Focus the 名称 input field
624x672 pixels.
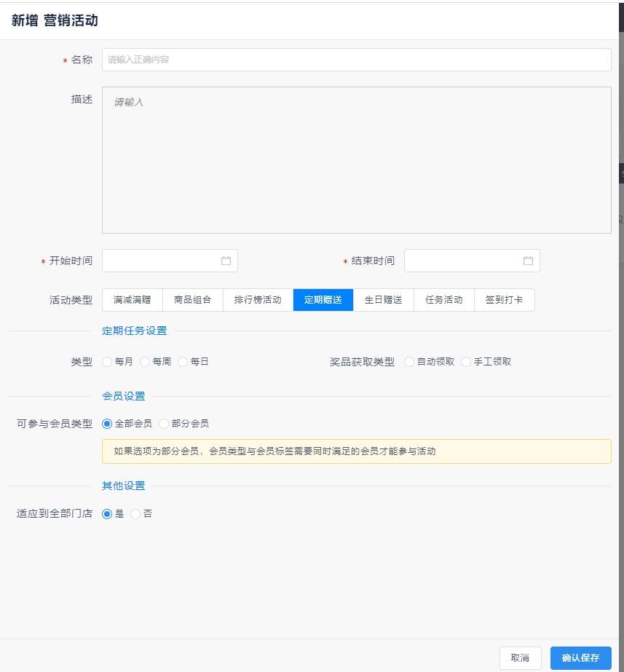click(x=357, y=60)
